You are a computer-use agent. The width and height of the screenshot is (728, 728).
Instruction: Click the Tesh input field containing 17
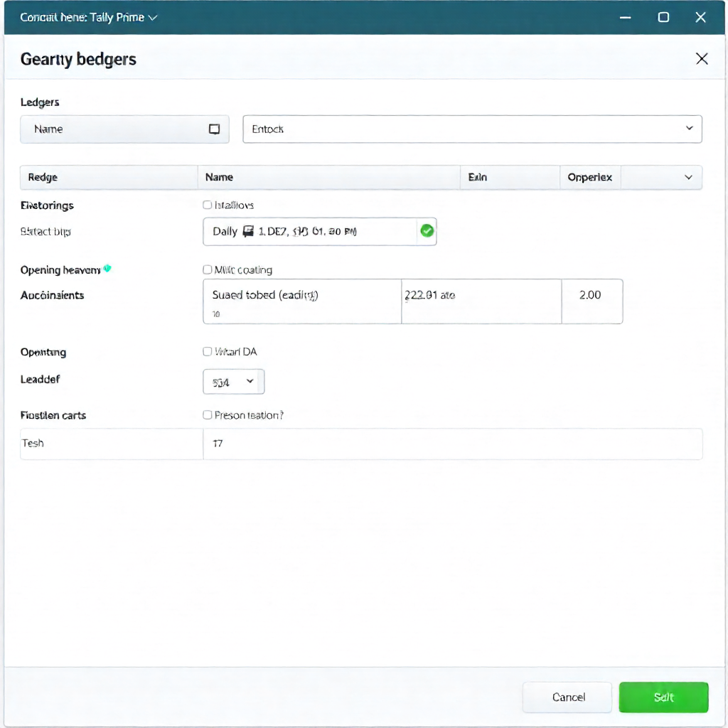(x=452, y=444)
